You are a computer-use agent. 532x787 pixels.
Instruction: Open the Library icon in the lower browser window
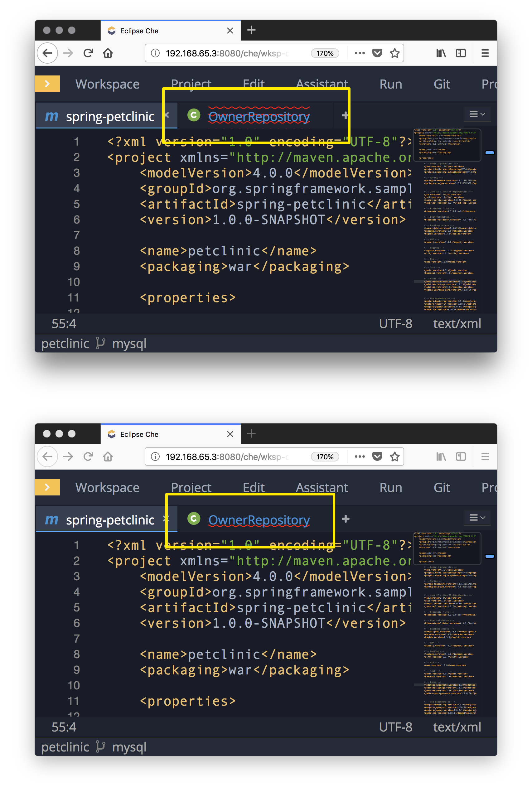[441, 456]
